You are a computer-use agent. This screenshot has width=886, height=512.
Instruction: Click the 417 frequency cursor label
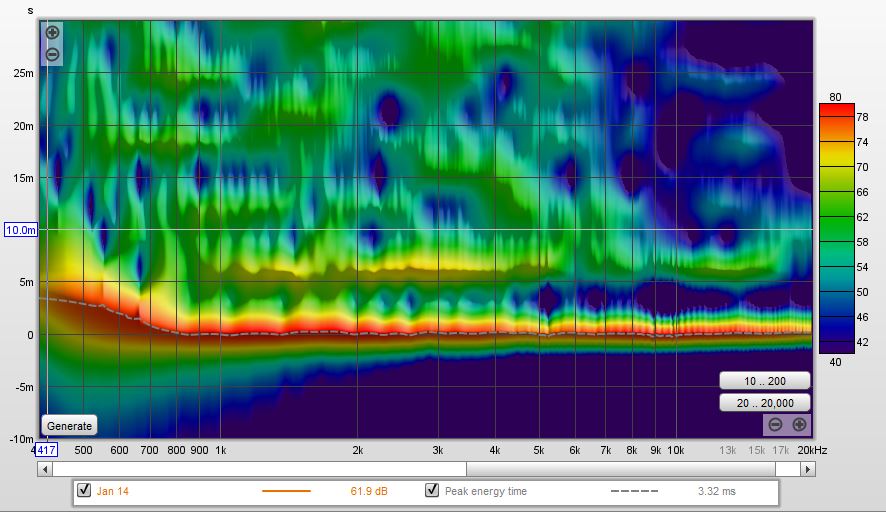tap(46, 450)
